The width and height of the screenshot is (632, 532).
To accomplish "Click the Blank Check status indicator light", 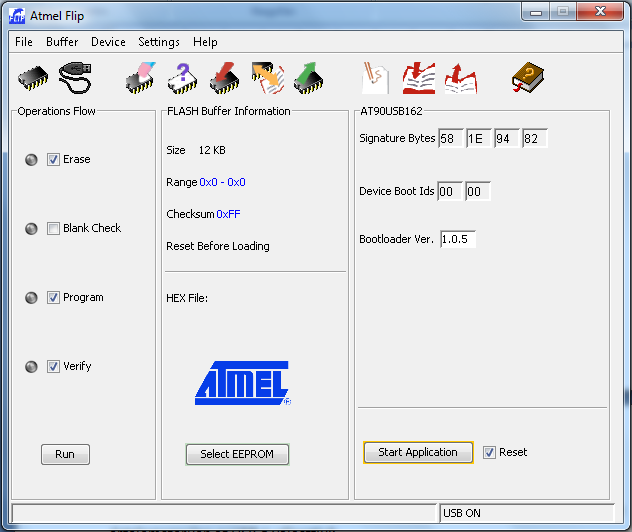I will [31, 229].
